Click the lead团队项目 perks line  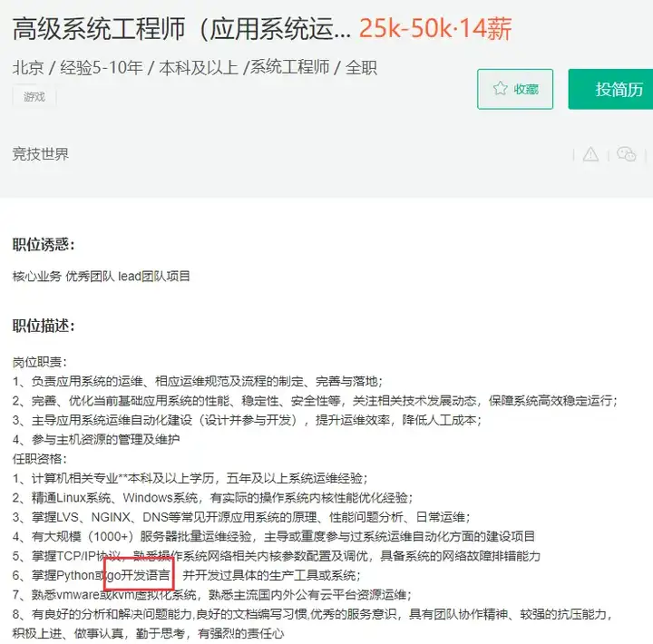tap(102, 276)
